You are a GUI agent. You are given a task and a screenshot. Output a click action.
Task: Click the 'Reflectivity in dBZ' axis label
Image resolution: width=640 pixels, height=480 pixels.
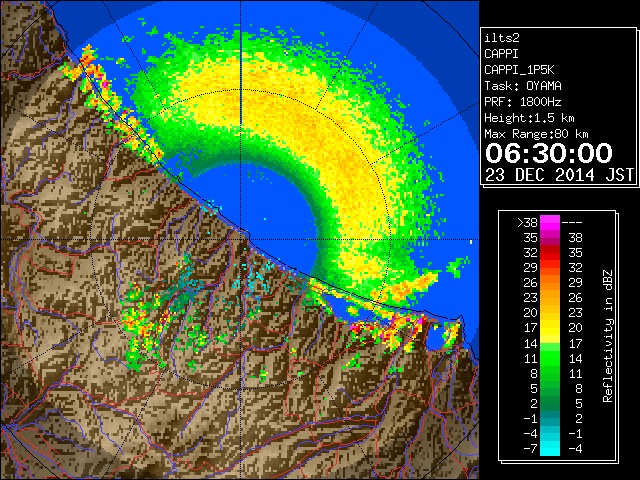608,336
